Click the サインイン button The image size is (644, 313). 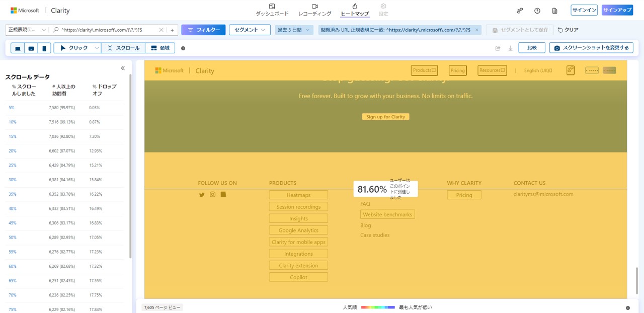pyautogui.click(x=584, y=10)
